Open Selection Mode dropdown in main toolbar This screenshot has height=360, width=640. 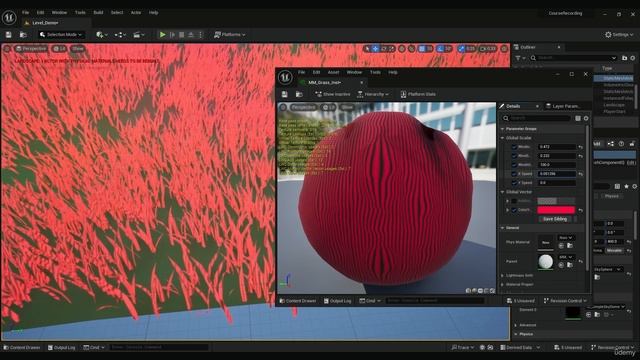(61, 35)
